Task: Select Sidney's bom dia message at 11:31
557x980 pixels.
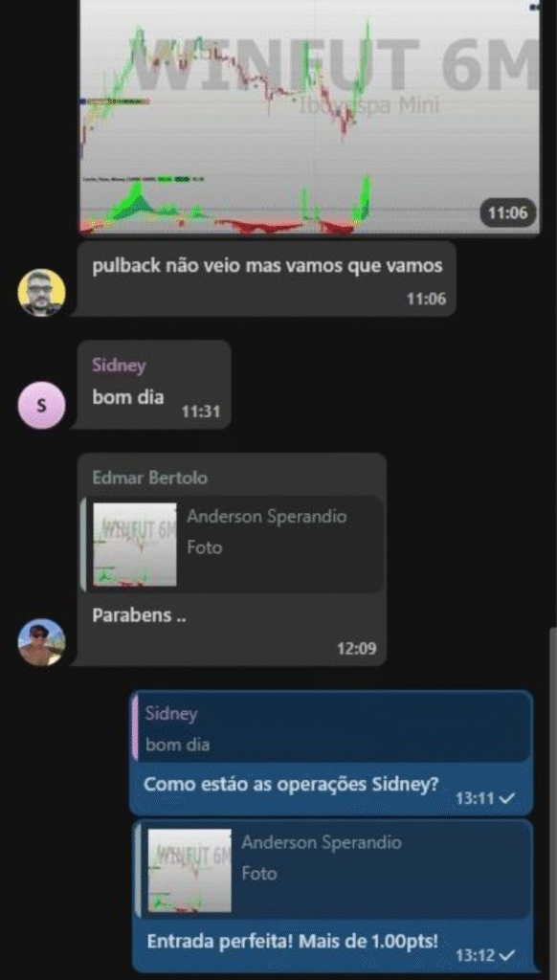Action: point(154,385)
